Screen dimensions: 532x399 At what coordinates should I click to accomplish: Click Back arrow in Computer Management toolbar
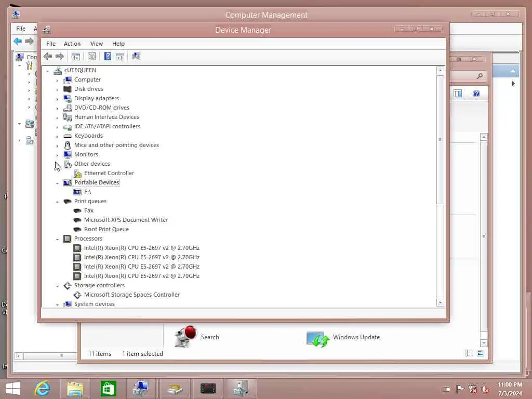point(18,42)
